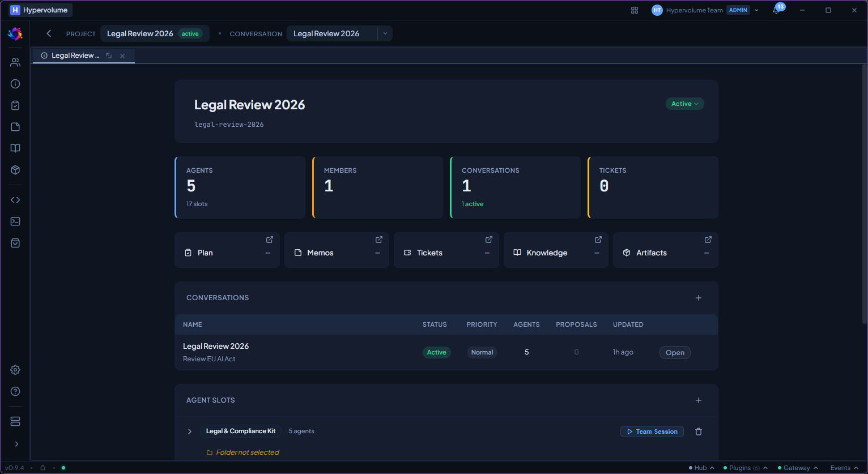The width and height of the screenshot is (868, 474).
Task: Open the Artifacts cube sidebar icon
Action: (x=15, y=170)
